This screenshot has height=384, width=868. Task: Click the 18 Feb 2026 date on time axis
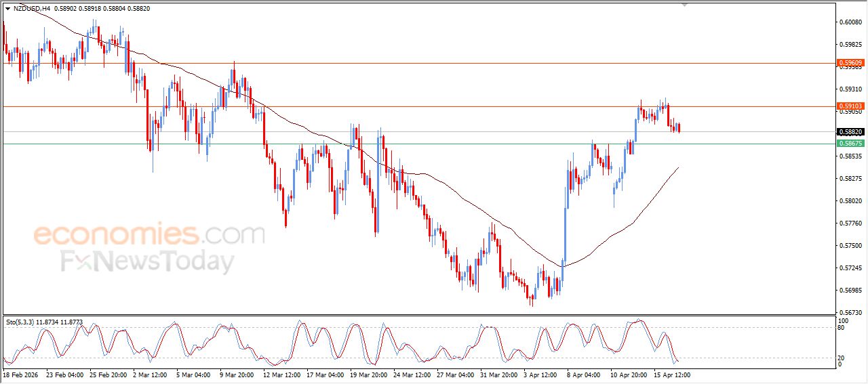click(x=22, y=374)
